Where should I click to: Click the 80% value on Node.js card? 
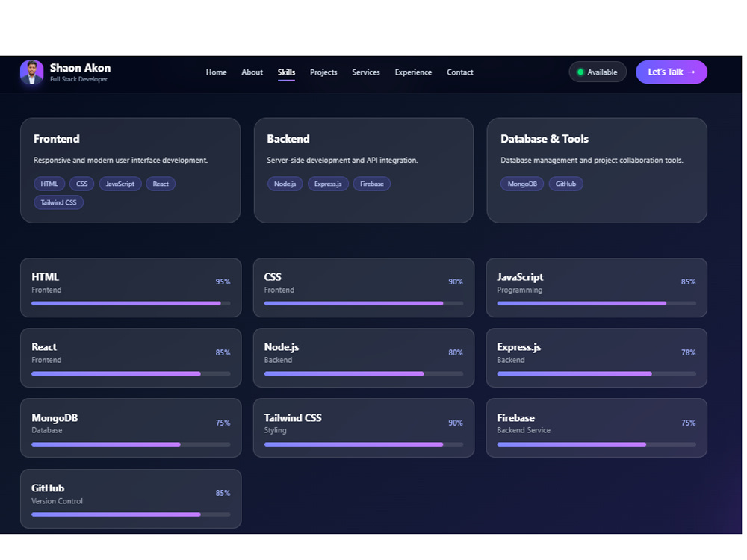(456, 353)
